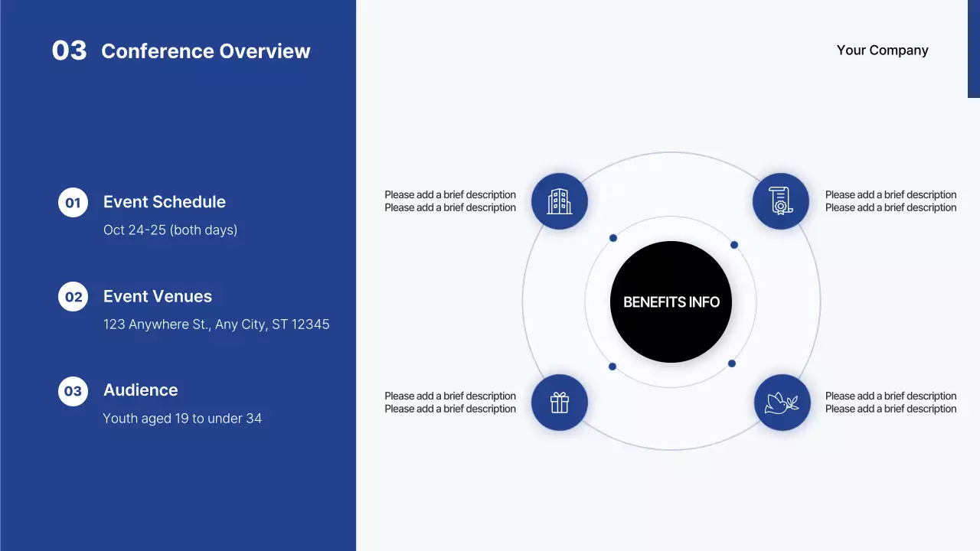Viewport: 980px width, 551px height.
Task: Click the 03 badge beside Audience
Action: (73, 391)
